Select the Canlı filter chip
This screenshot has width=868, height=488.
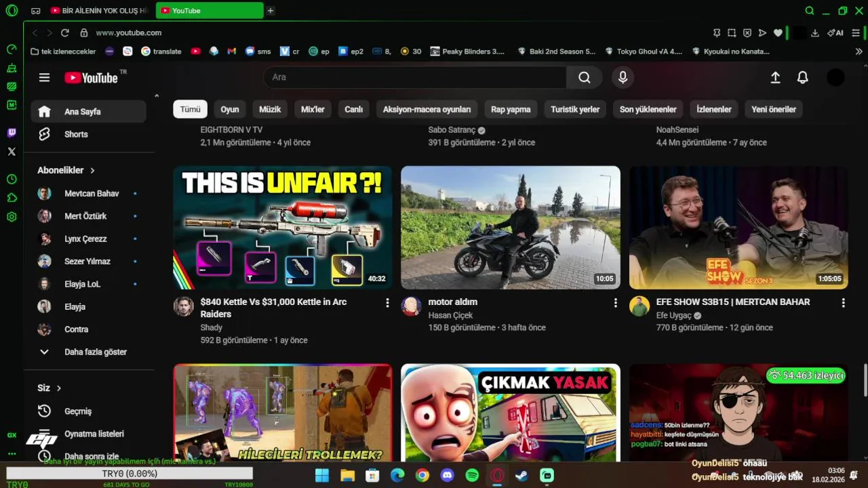353,109
